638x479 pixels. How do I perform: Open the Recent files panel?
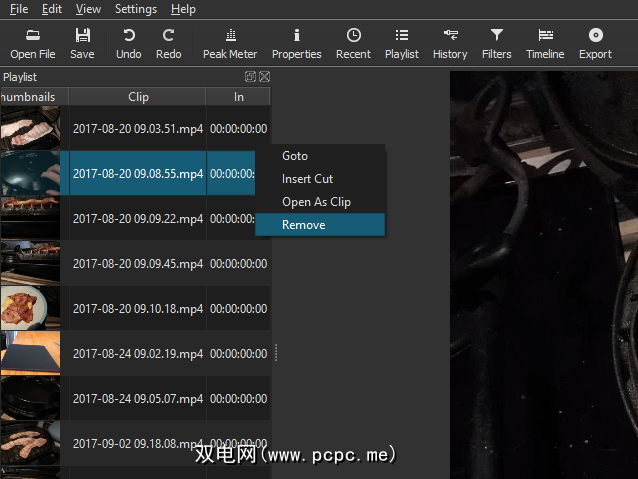tap(353, 44)
